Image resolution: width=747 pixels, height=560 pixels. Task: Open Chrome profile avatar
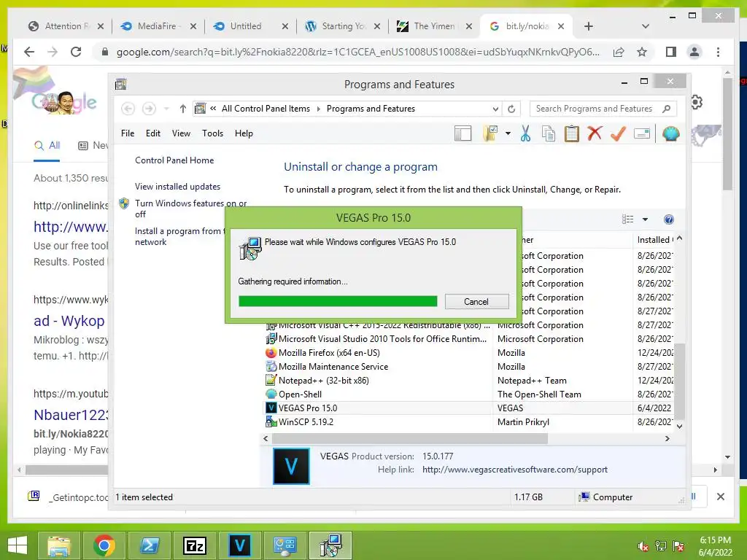[694, 52]
